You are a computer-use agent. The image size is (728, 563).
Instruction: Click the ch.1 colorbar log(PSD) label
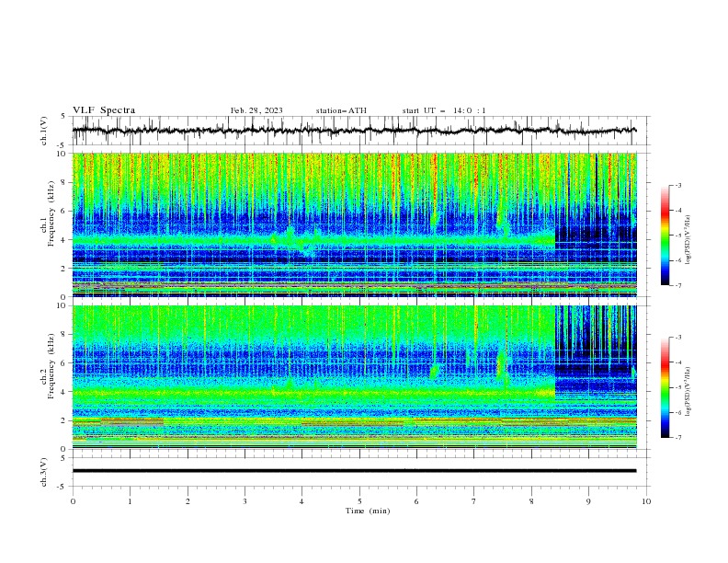click(x=688, y=240)
